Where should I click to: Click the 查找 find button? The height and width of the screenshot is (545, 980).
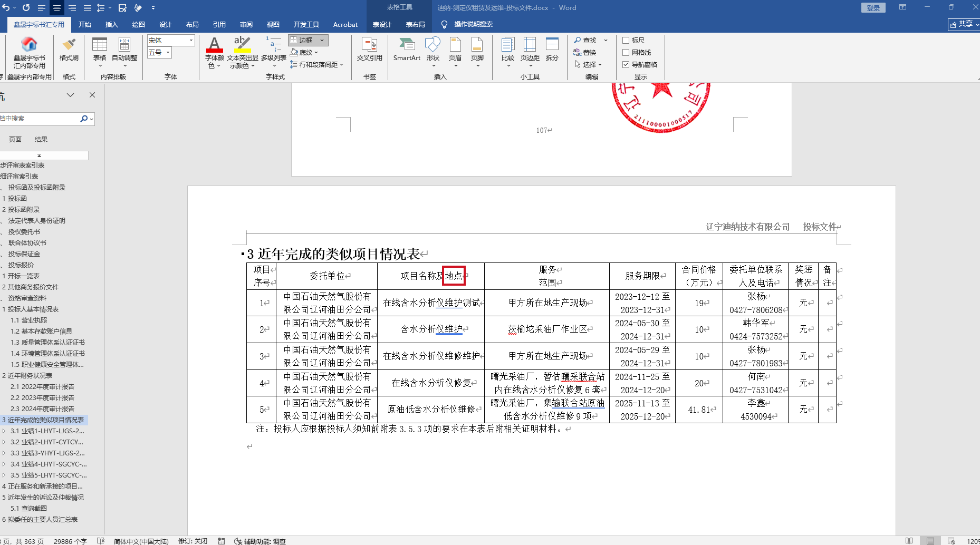585,40
